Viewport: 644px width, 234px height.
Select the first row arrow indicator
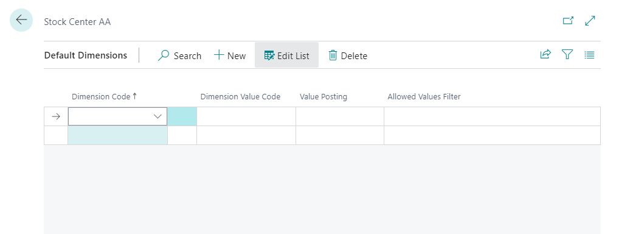click(56, 116)
